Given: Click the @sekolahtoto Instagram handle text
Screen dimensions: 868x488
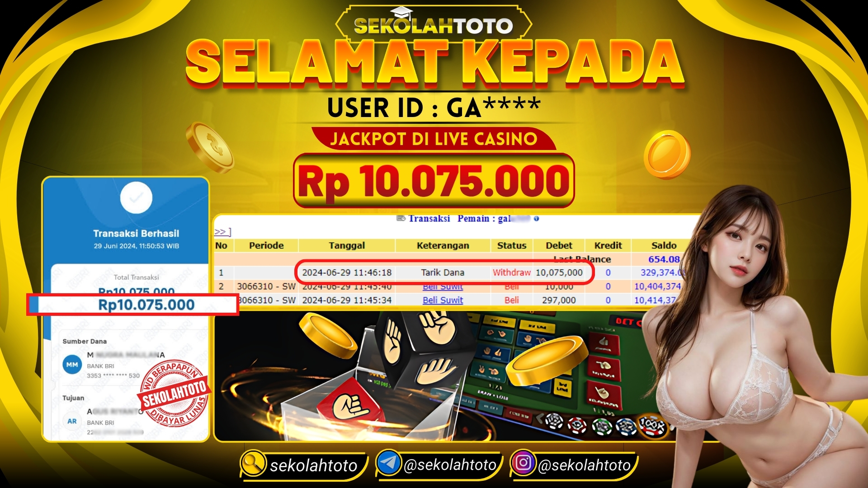Looking at the screenshot, I should [584, 465].
